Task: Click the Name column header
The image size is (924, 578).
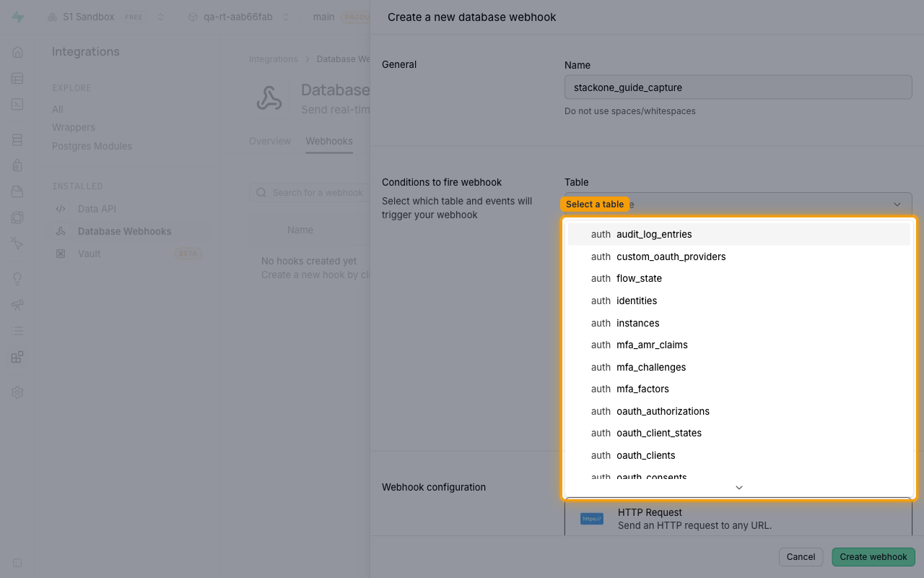Action: click(x=300, y=230)
